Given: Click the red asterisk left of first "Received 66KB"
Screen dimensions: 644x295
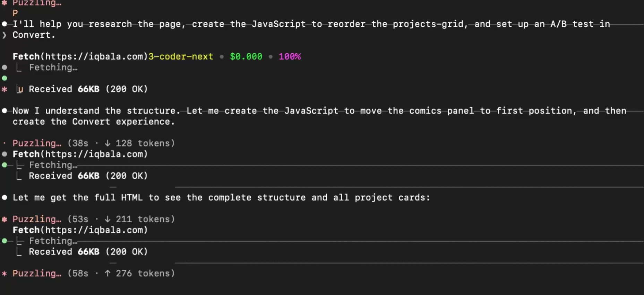Looking at the screenshot, I should click(x=5, y=89).
